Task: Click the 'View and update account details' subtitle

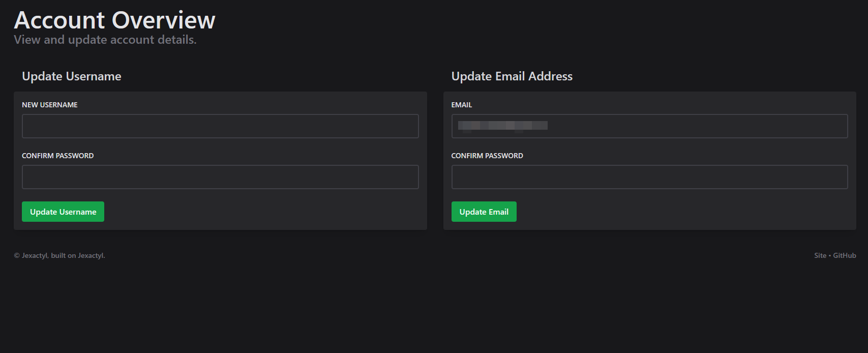Action: 105,40
